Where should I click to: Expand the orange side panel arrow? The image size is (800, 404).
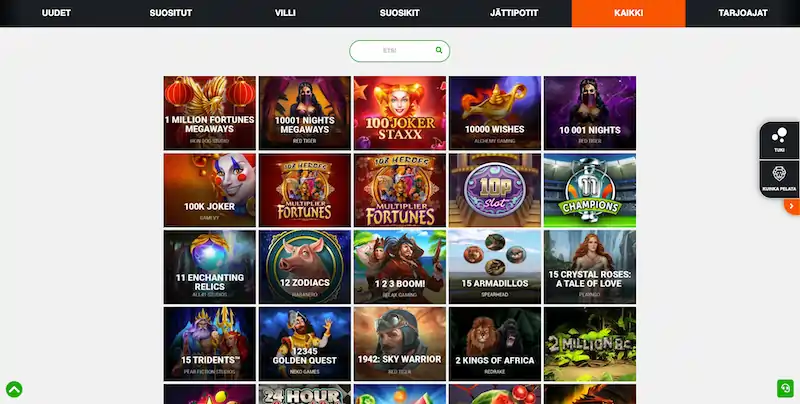click(x=792, y=206)
